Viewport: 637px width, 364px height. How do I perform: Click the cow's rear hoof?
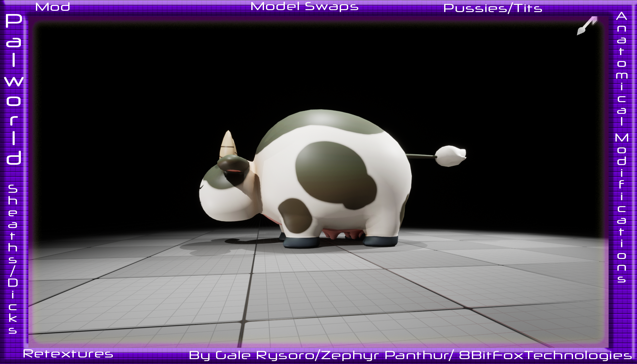tap(381, 241)
